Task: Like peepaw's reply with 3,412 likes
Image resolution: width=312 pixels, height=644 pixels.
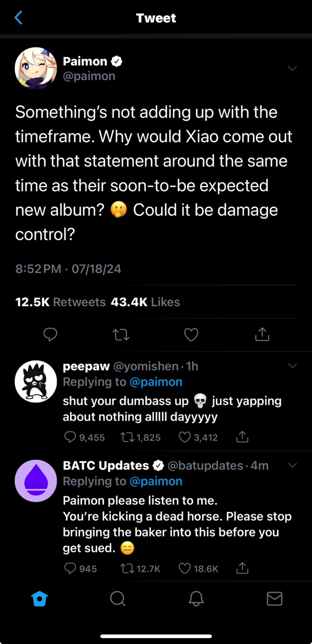Action: coord(185,437)
